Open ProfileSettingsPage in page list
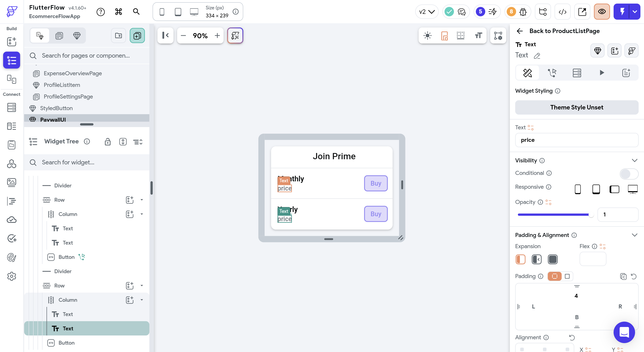This screenshot has height=352, width=644. pyautogui.click(x=68, y=97)
